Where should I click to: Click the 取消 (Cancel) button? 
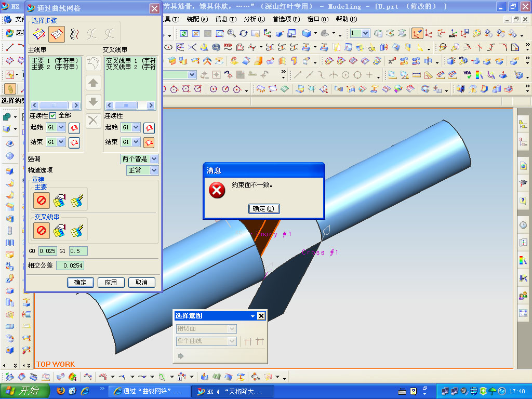(141, 282)
